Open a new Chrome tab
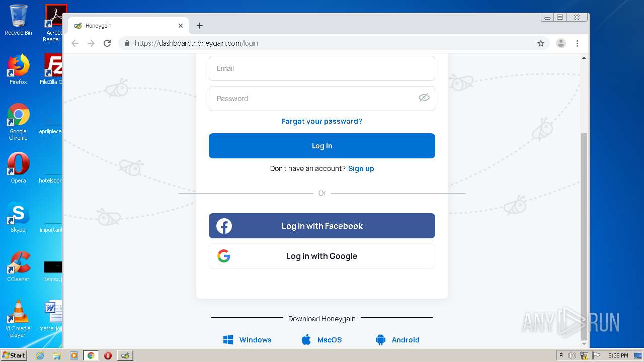The image size is (644, 362). 200,26
